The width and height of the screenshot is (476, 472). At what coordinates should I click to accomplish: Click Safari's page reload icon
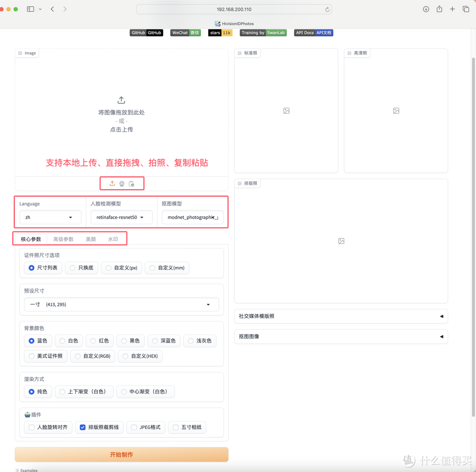[327, 9]
